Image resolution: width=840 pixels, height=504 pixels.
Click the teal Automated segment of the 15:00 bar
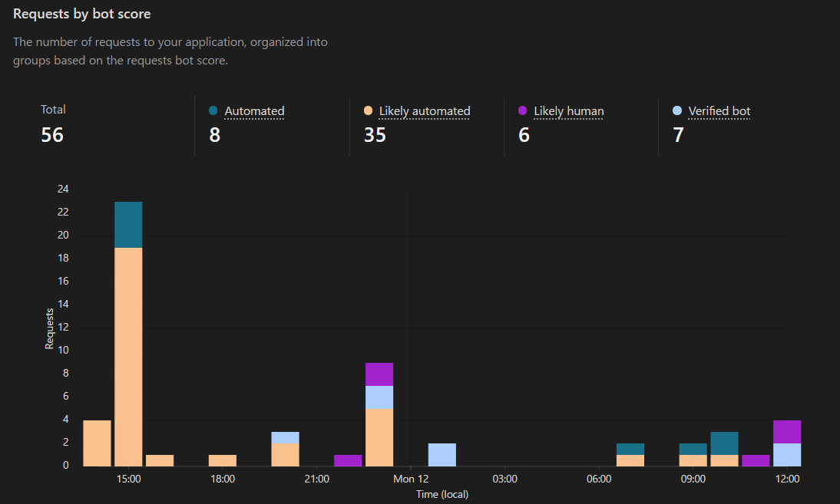coord(128,225)
